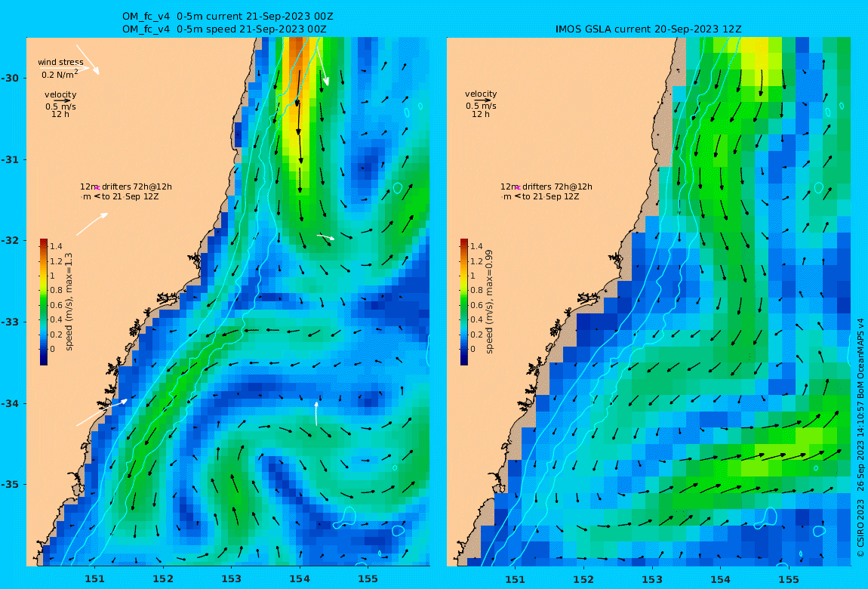This screenshot has width=868, height=589.
Task: Click the 0.2 tick on right color bar
Action: pos(476,335)
